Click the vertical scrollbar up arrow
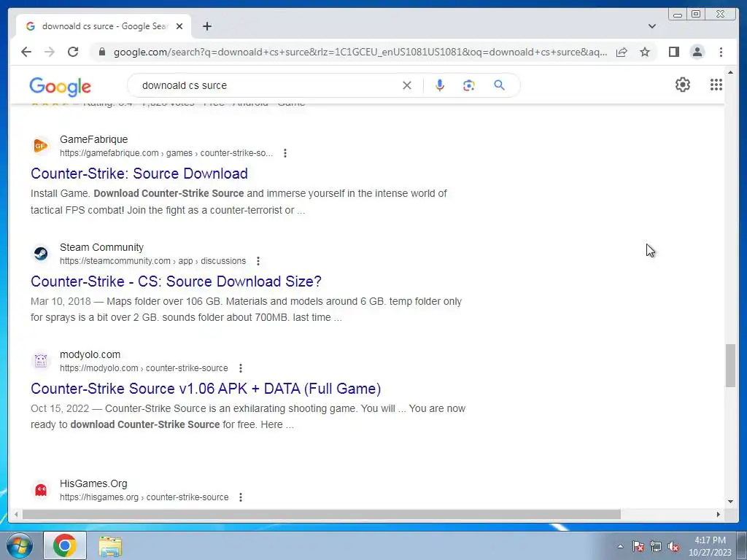The width and height of the screenshot is (747, 560). pos(730,72)
